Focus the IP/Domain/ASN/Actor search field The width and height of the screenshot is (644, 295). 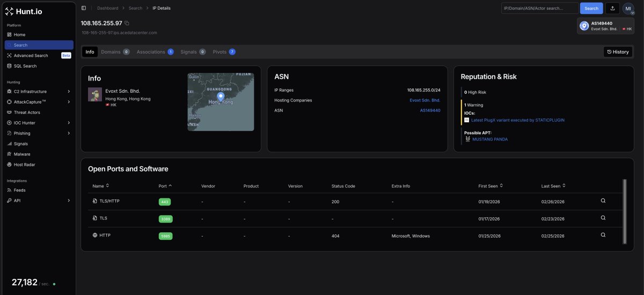539,9
